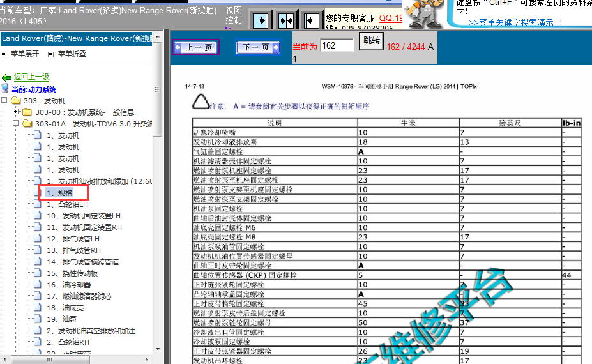Click 菜单折叠 to collapse menu

72,54
